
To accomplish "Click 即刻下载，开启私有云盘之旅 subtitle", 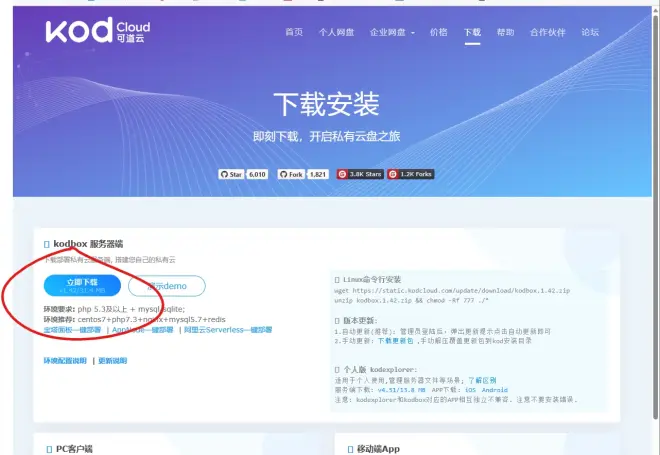I will pos(326,136).
